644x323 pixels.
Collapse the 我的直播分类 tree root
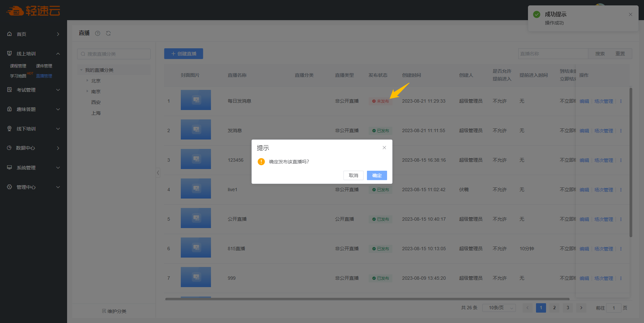pos(81,70)
